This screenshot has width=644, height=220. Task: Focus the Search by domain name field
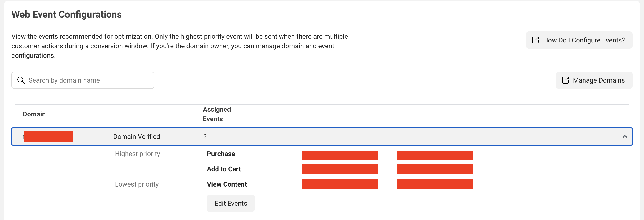click(x=83, y=80)
